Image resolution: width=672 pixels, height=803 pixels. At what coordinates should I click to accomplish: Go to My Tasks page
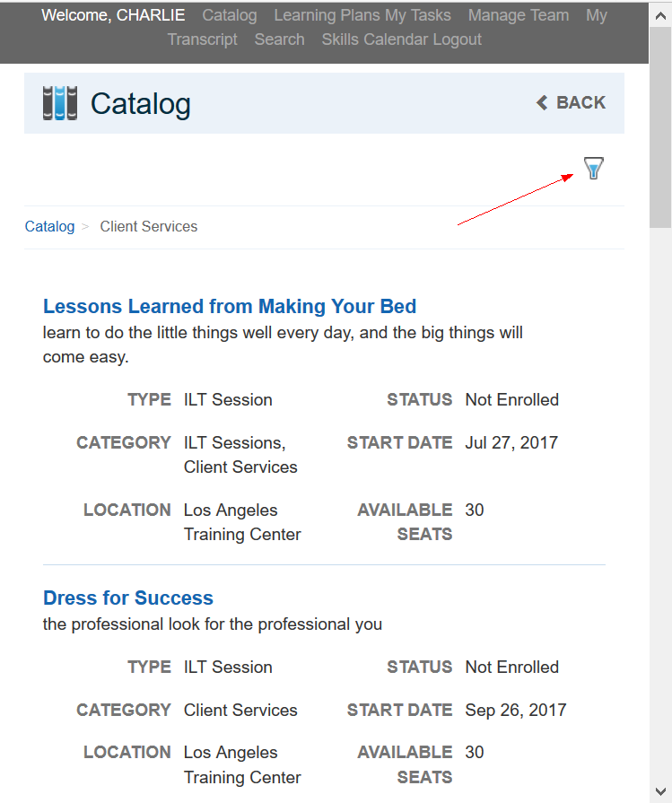(418, 15)
